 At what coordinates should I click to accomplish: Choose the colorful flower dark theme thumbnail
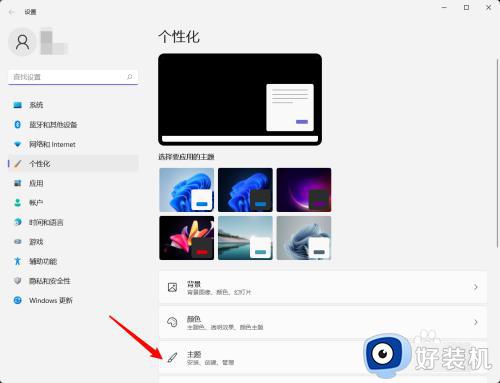pyautogui.click(x=187, y=238)
